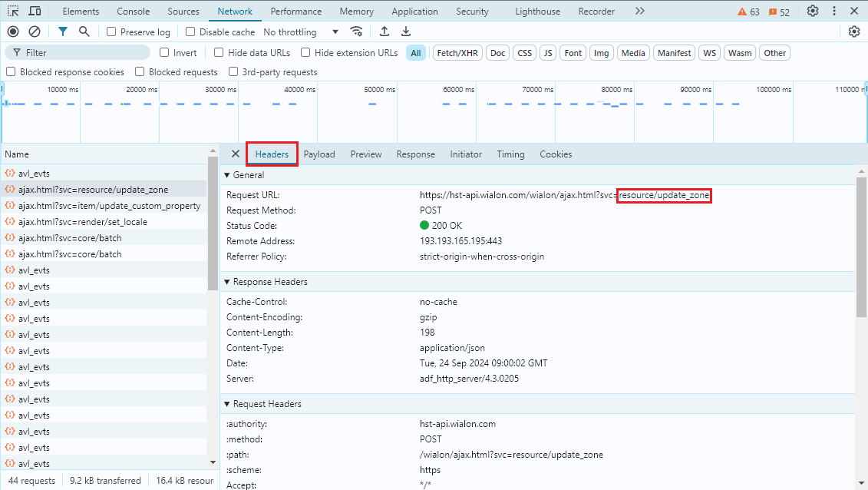Open network search magnifier icon
The width and height of the screenshot is (868, 490).
click(84, 31)
